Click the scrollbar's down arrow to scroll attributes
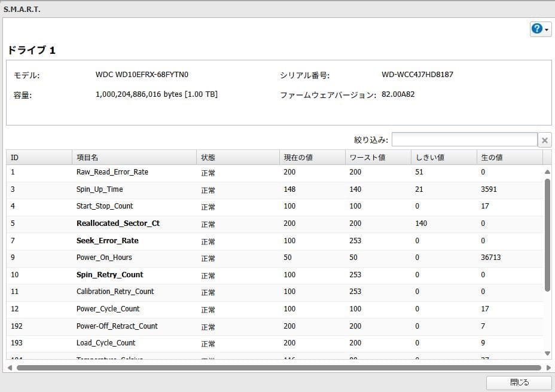This screenshot has height=392, width=555. [x=547, y=353]
